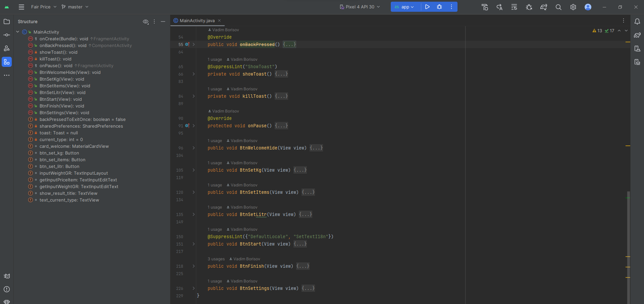Open the Problems tool window

coord(7,289)
